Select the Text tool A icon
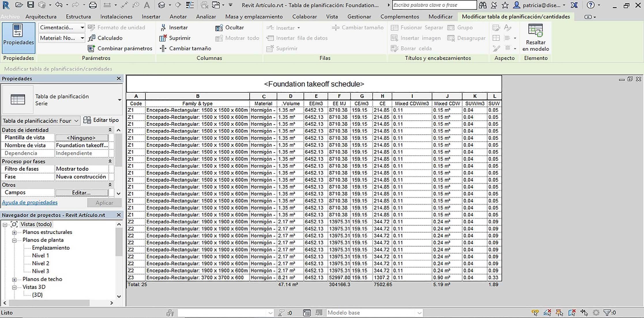This screenshot has height=318, width=644. tap(147, 5)
